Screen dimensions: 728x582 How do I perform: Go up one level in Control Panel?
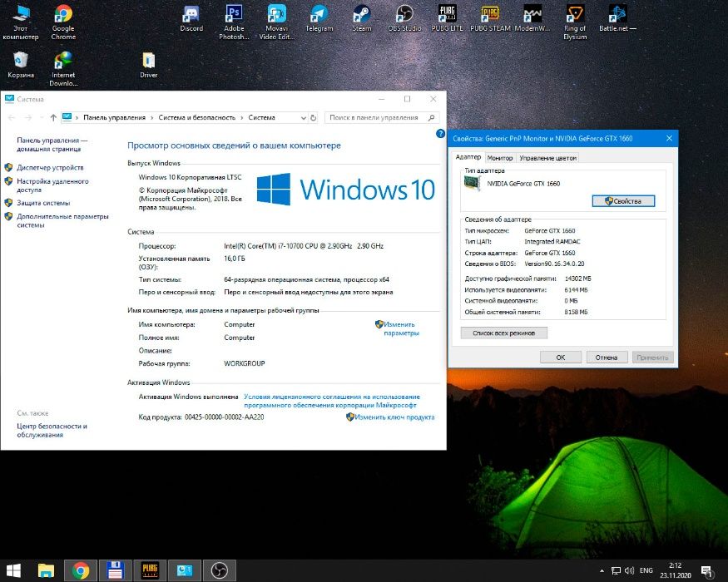(x=53, y=118)
